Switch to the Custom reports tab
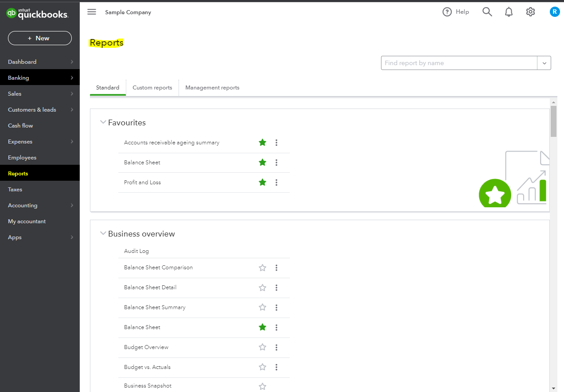564x392 pixels. [x=152, y=88]
